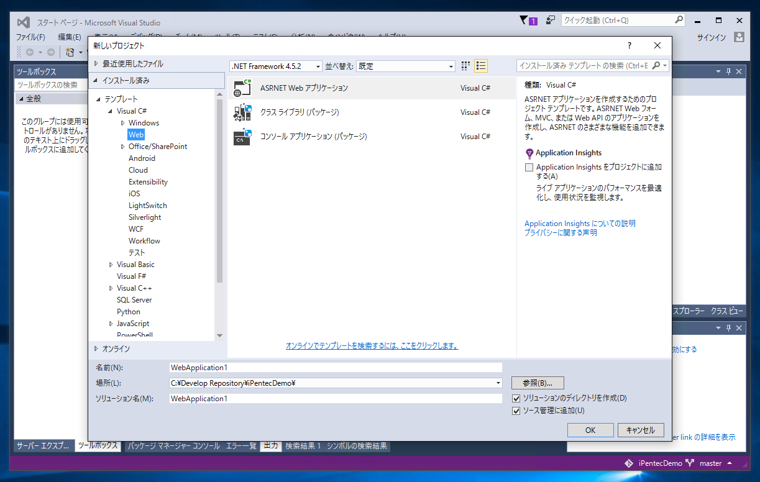Expand the オンライン section

tap(96, 349)
